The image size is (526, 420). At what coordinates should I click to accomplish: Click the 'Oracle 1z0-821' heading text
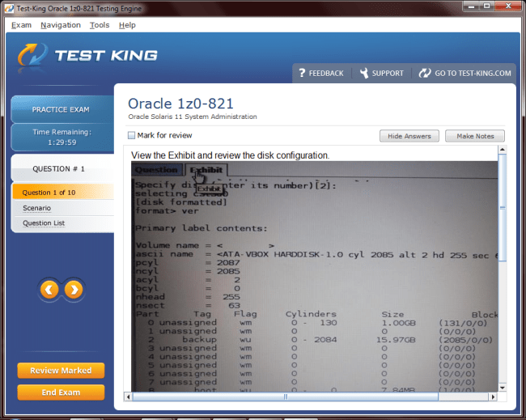[x=180, y=104]
